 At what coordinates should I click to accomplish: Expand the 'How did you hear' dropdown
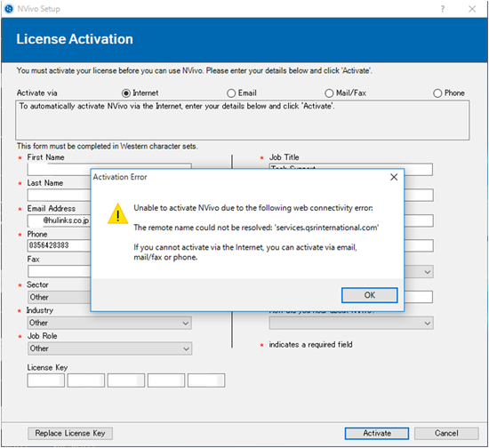click(x=351, y=323)
